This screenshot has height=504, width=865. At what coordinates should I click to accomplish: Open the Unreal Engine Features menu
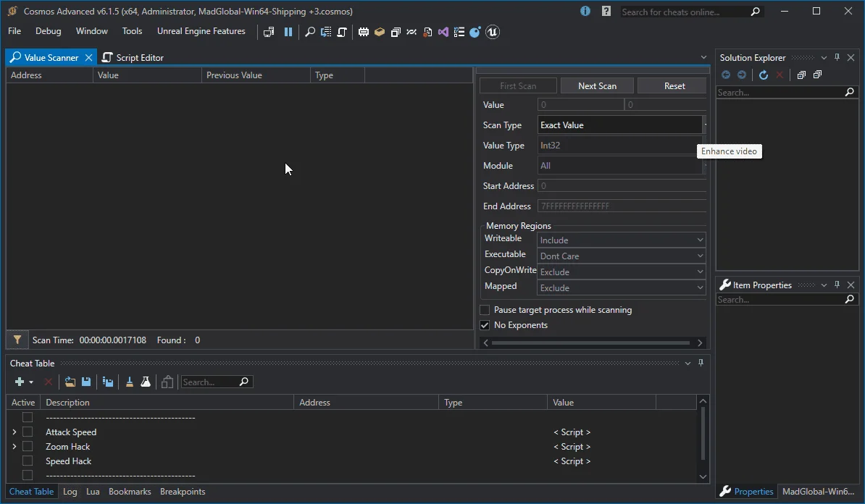coord(201,31)
